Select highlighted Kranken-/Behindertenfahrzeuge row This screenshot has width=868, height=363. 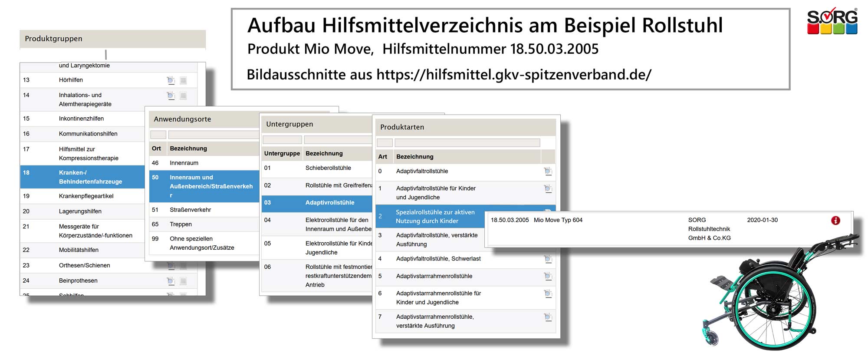82,177
